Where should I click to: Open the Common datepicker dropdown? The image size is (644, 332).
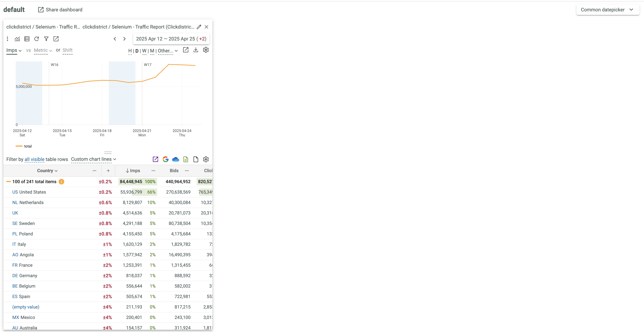click(x=607, y=10)
